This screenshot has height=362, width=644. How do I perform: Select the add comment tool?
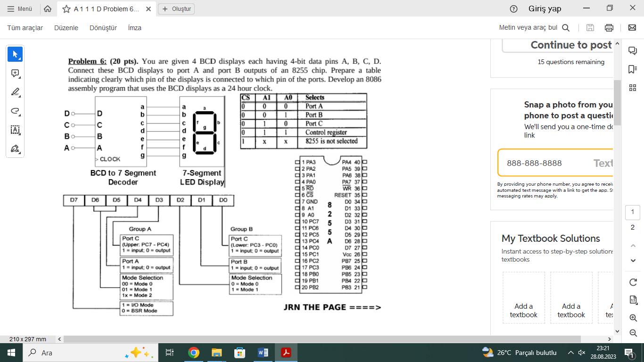click(15, 73)
